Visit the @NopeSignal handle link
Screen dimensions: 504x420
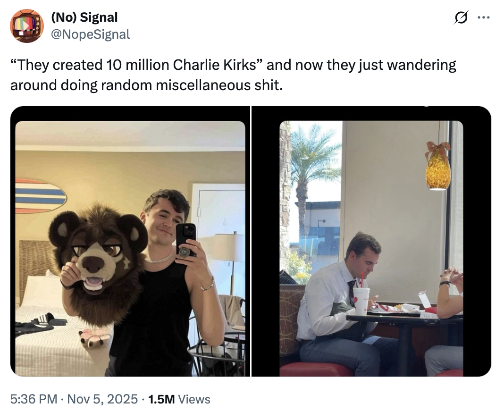(90, 34)
